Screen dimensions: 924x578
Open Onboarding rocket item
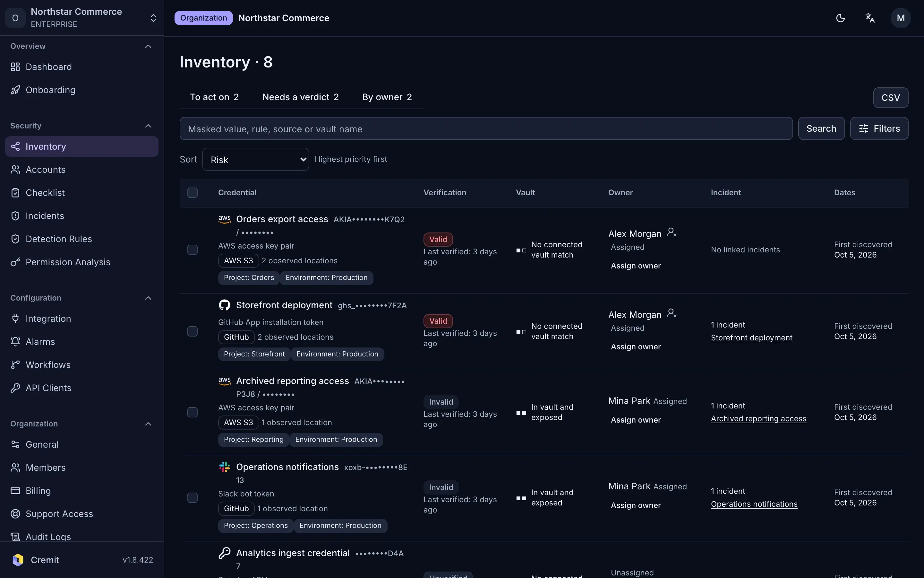82,90
